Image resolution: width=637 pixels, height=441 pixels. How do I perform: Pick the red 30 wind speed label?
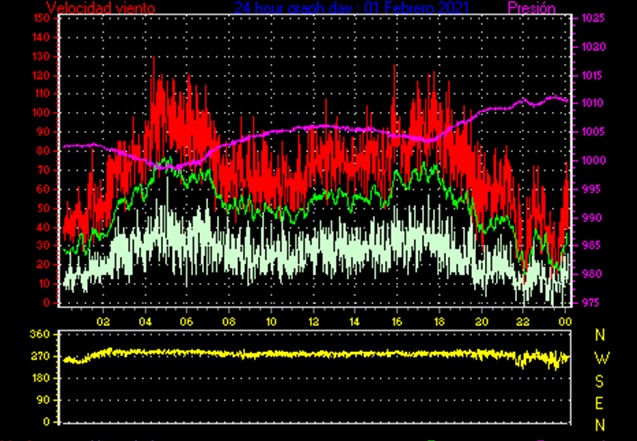(43, 246)
